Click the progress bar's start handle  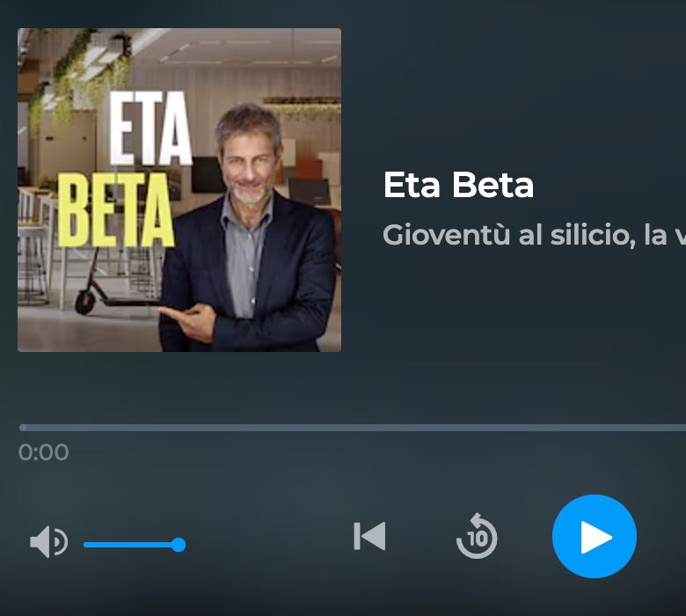(23, 428)
